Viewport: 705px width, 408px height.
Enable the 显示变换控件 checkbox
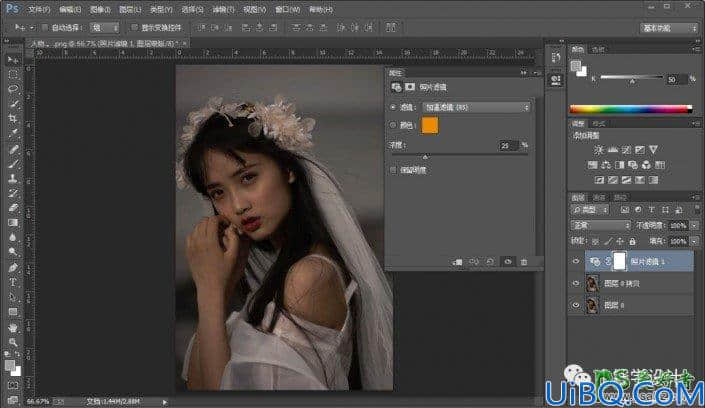[x=134, y=27]
